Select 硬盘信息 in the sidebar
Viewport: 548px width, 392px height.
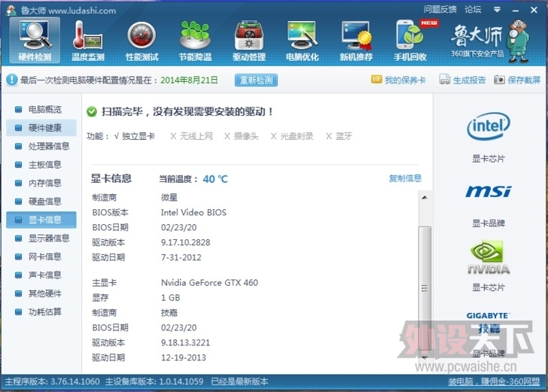click(x=41, y=201)
